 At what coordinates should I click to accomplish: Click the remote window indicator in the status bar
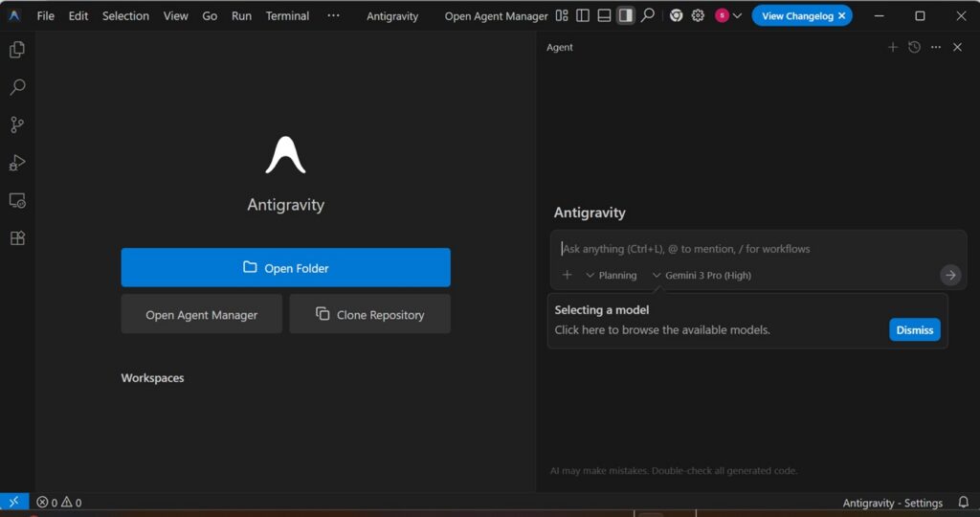click(14, 502)
